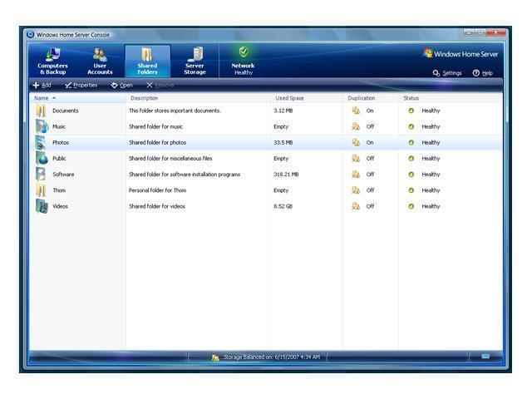532x399 pixels.
Task: Click duplication icon in Software row
Action: click(356, 175)
